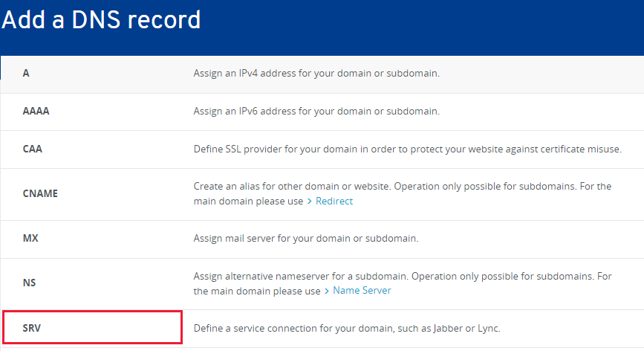This screenshot has height=351, width=644.
Task: Click the chevron arrow before Redirect
Action: coord(310,201)
